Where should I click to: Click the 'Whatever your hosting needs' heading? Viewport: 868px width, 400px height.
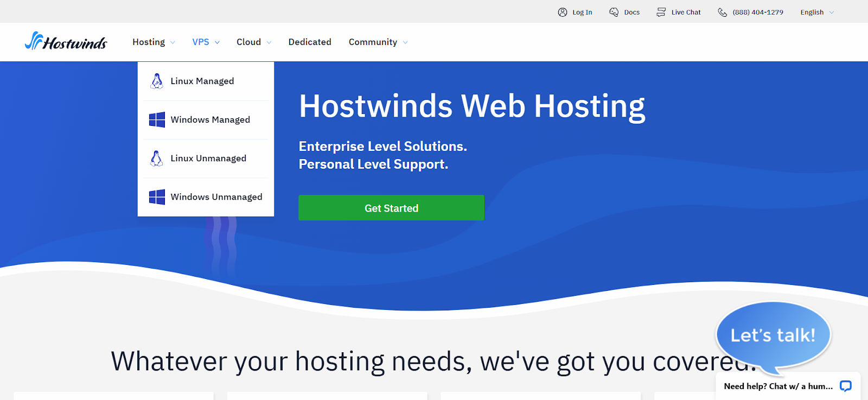pos(433,361)
